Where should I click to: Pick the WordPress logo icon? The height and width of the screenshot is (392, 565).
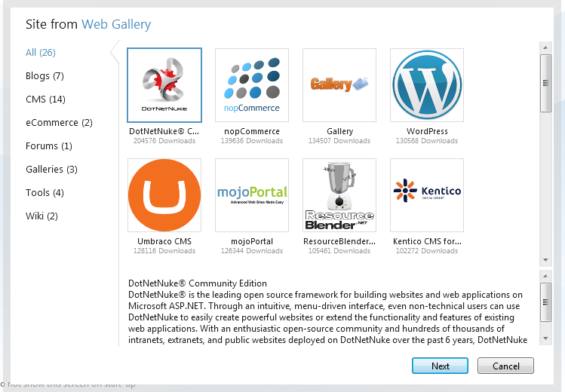pyautogui.click(x=427, y=85)
